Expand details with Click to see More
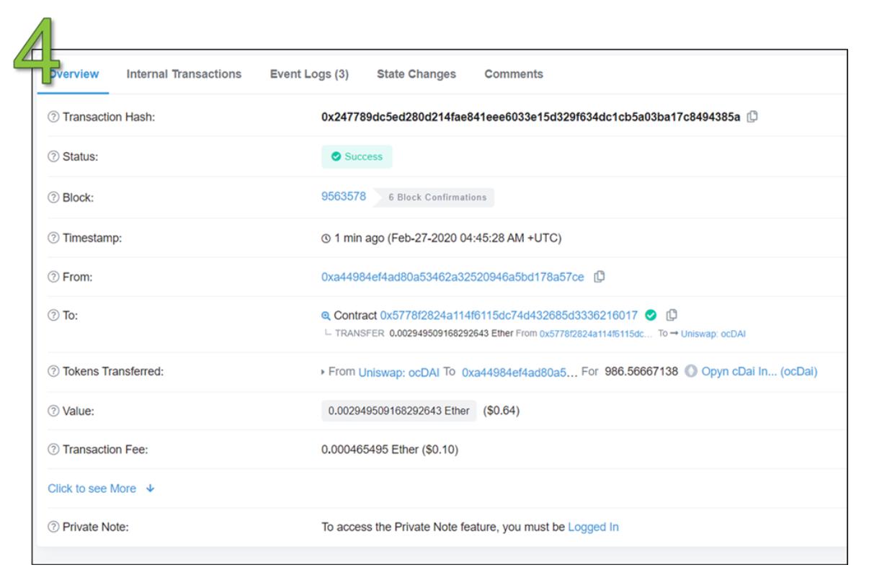This screenshot has width=882, height=588. click(101, 489)
